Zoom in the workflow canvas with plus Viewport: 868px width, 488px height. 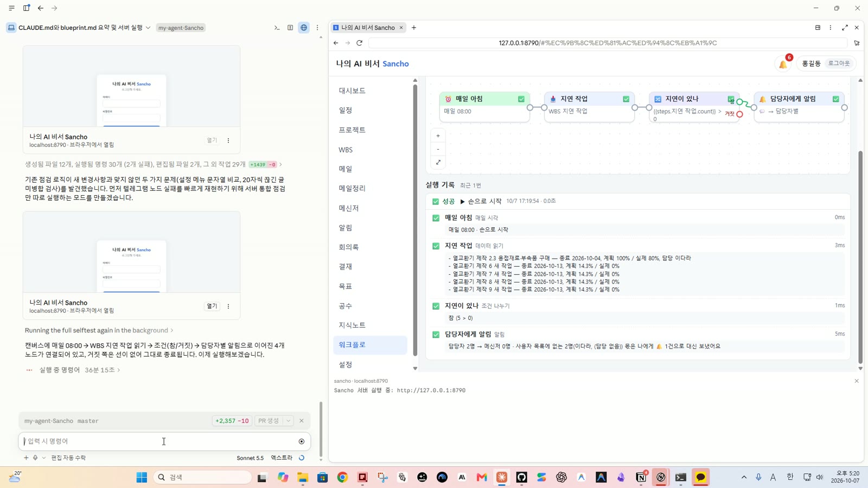coord(438,136)
